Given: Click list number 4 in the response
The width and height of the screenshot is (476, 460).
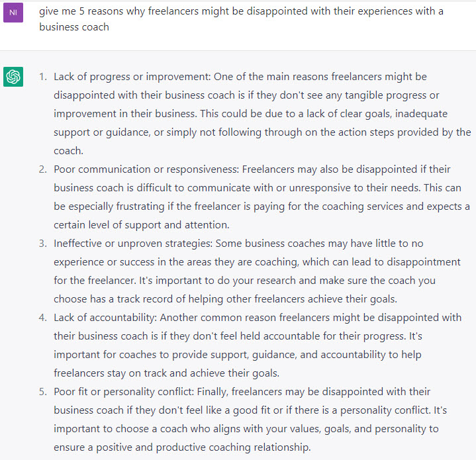Looking at the screenshot, I should pyautogui.click(x=43, y=318).
